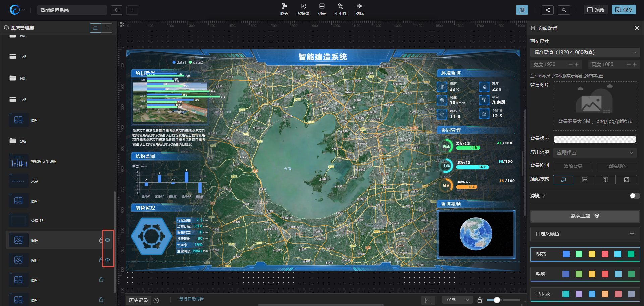644x306 pixels.
Task: Select fit-to-width adaptation mode icon
Action: click(x=584, y=180)
